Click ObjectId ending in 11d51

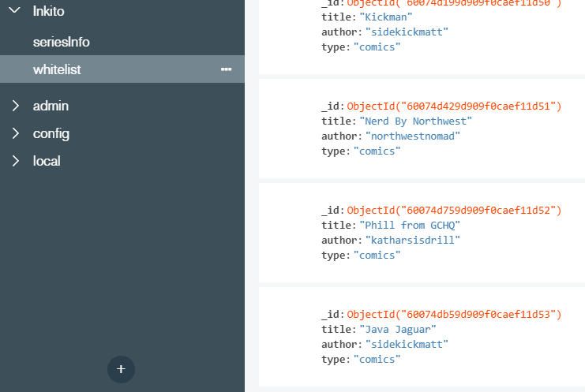pyautogui.click(x=454, y=106)
